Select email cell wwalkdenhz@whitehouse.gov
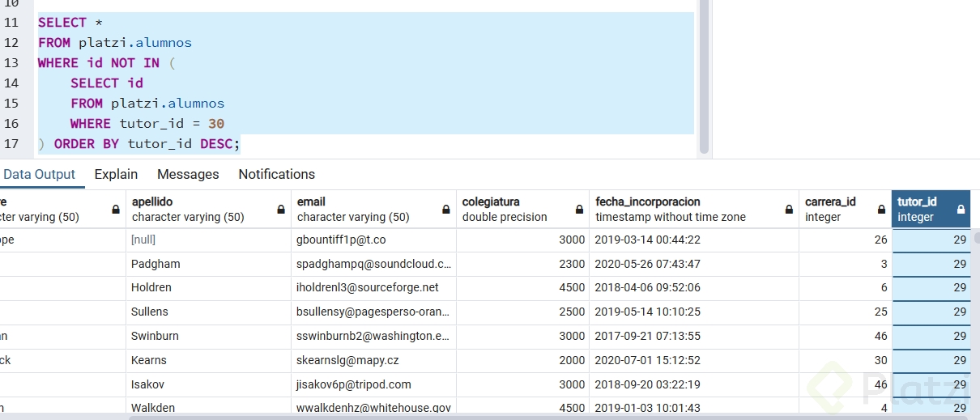Image resolution: width=980 pixels, height=420 pixels. point(374,407)
